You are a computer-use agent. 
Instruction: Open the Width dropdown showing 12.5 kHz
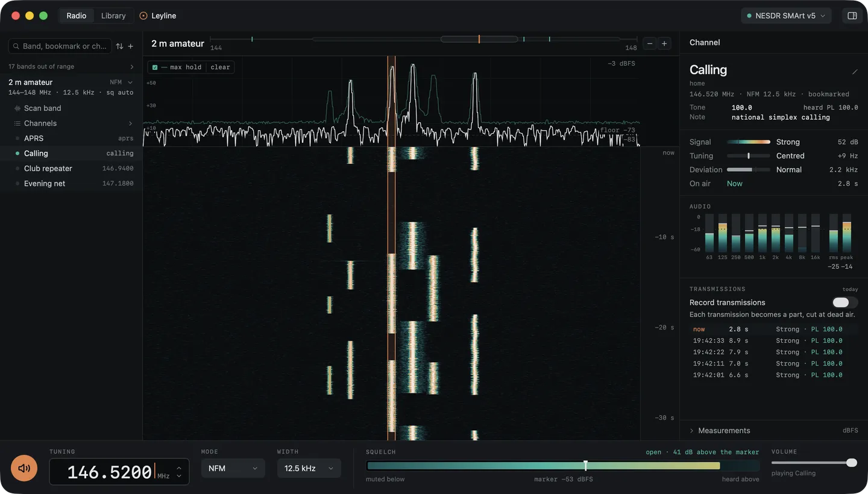click(x=309, y=468)
